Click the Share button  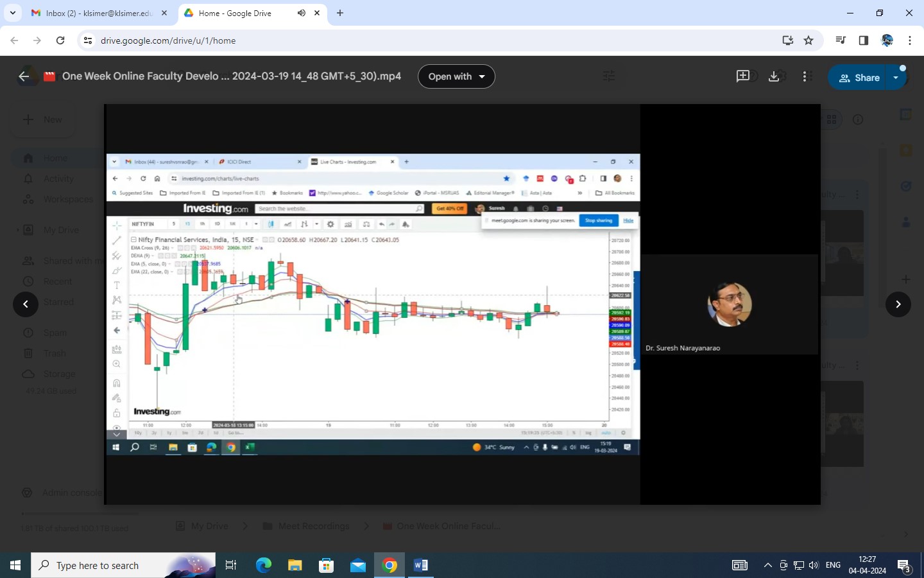(x=859, y=78)
